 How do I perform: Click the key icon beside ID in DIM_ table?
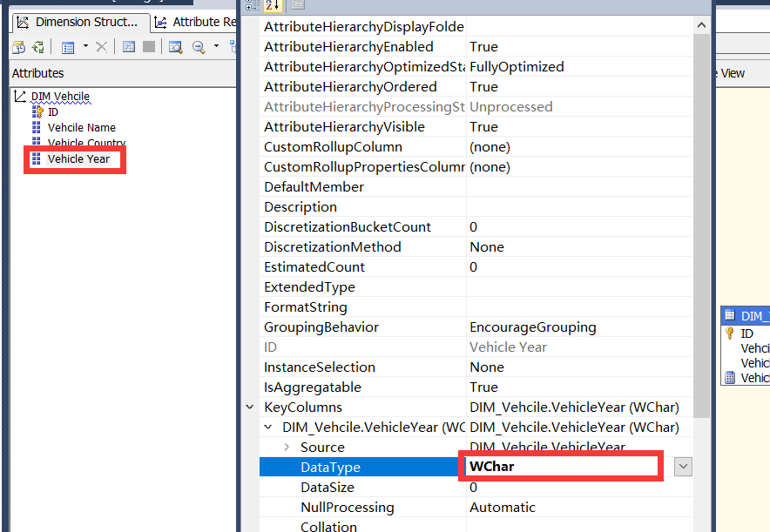click(x=730, y=333)
